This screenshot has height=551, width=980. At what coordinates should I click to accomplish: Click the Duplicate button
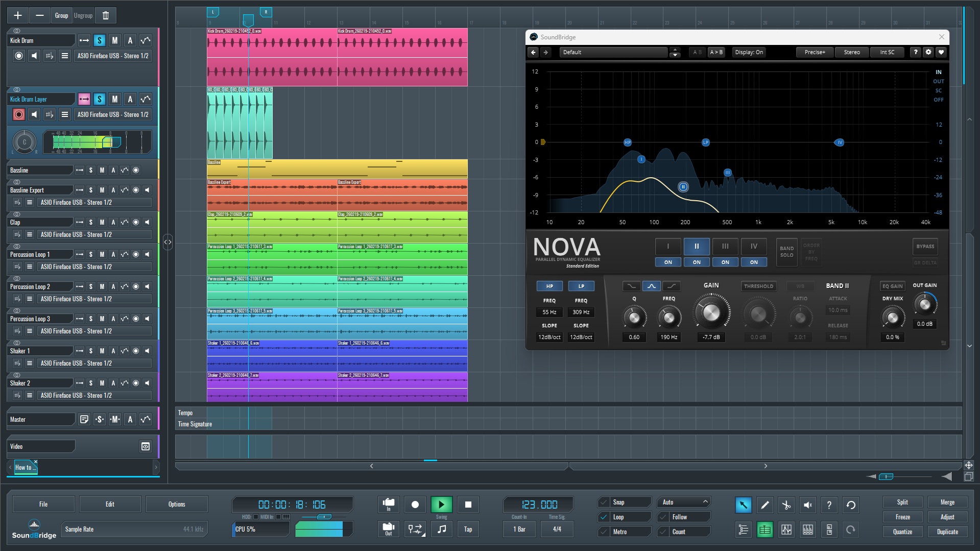coord(947,532)
